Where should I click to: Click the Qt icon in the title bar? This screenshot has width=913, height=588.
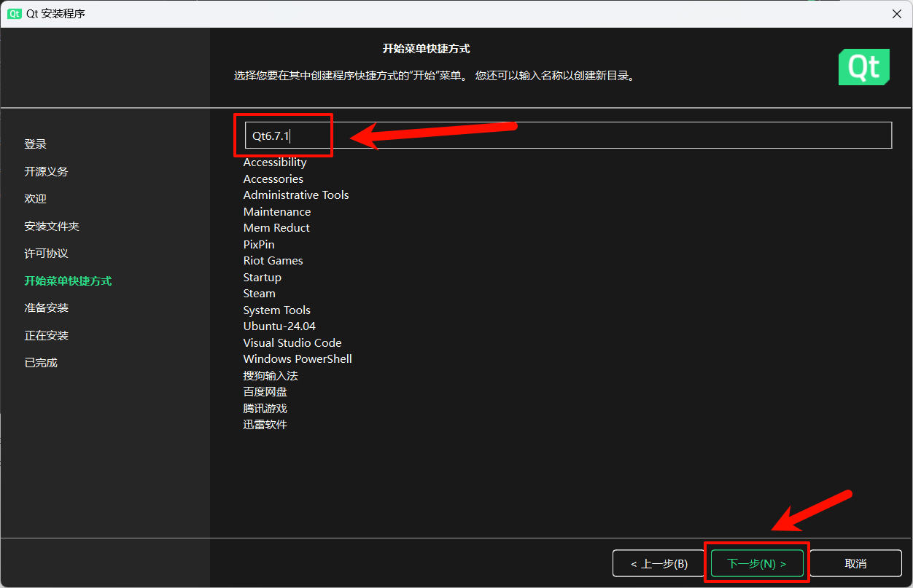click(15, 14)
